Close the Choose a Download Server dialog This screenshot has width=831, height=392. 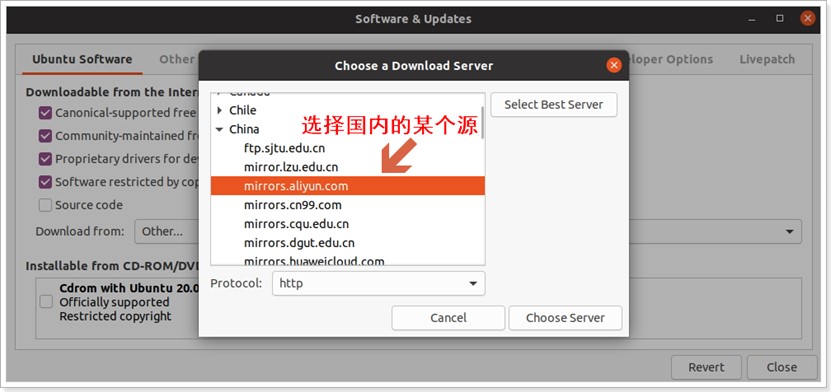pyautogui.click(x=614, y=65)
